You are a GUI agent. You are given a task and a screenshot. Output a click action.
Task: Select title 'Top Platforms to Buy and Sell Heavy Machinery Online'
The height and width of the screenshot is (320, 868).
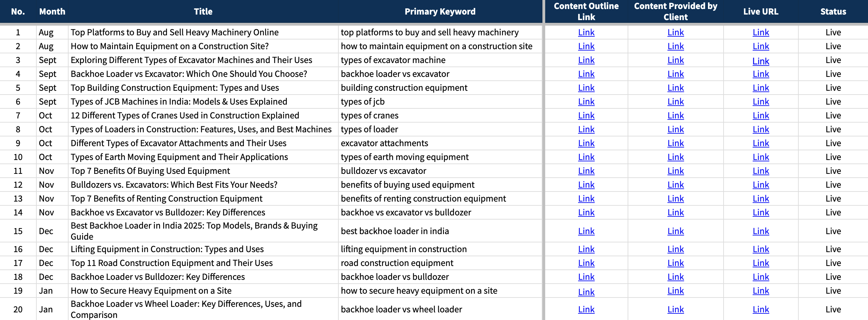[203, 32]
